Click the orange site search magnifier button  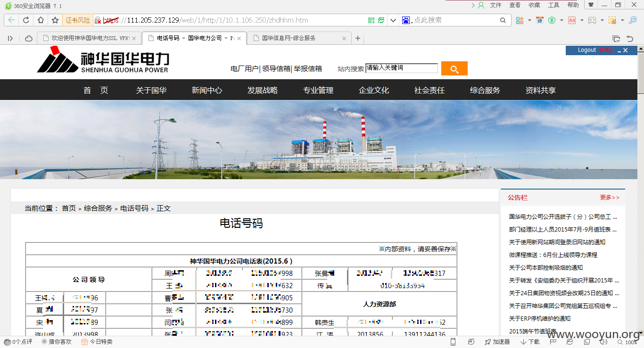coord(454,68)
